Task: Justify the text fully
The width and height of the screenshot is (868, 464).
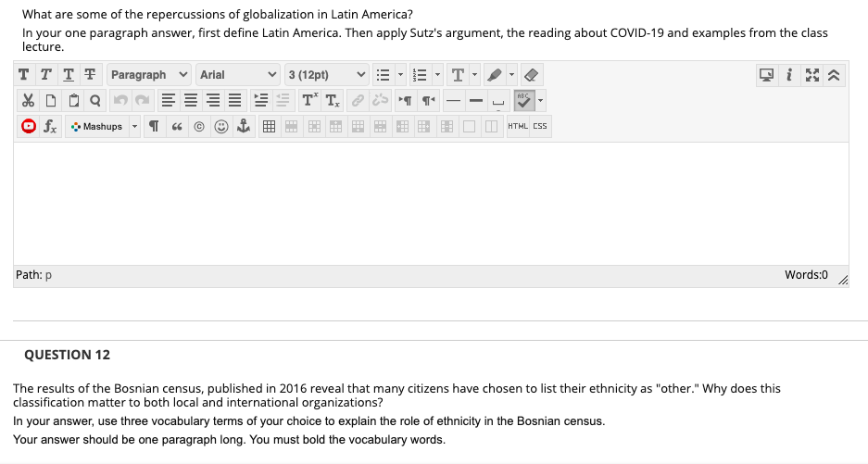Action: 234,100
